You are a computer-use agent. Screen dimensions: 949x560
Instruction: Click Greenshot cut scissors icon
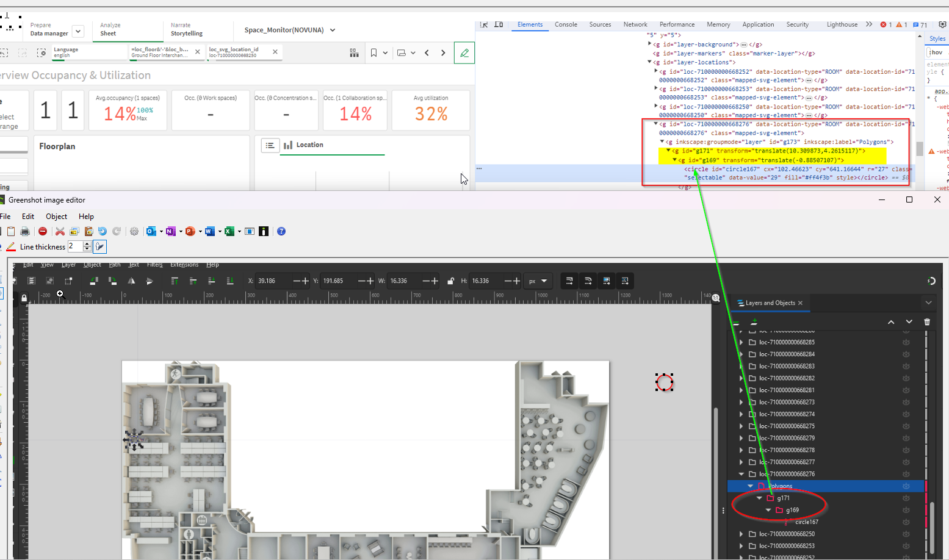click(60, 231)
